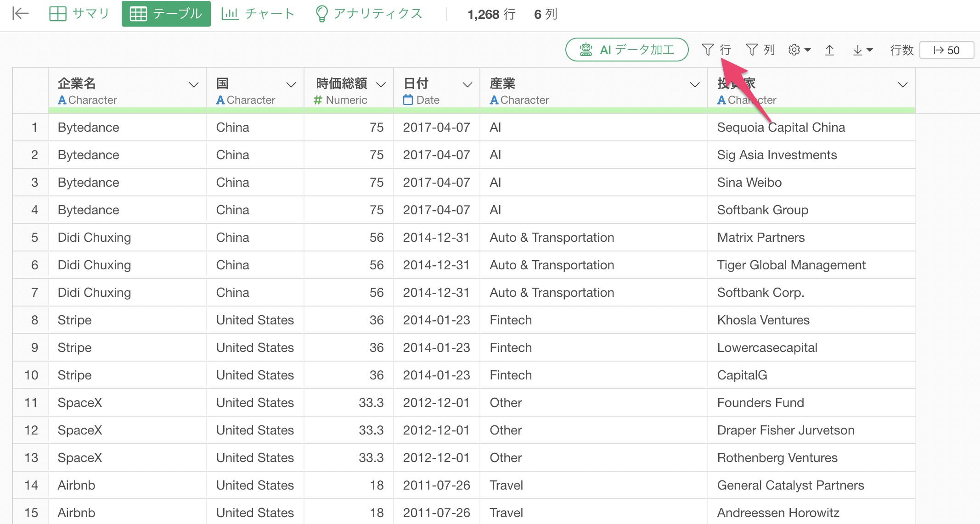Screen dimensions: 980x524
Task: Click Didi Chuxing in row 5
Action: pyautogui.click(x=127, y=237)
